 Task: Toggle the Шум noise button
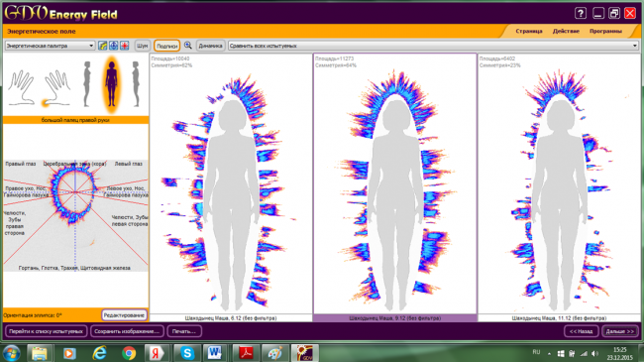pyautogui.click(x=142, y=46)
